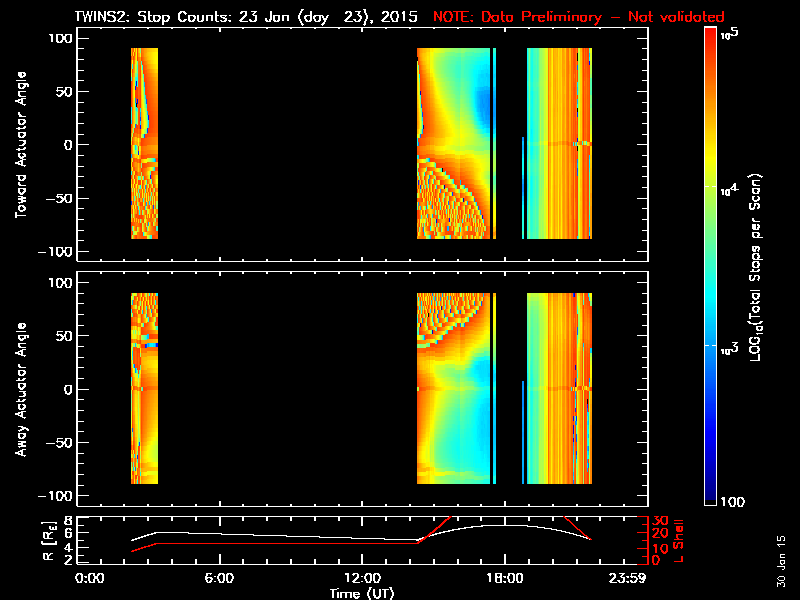Click the red "20" L Shell tick label
The image size is (800, 600).
pos(660,534)
